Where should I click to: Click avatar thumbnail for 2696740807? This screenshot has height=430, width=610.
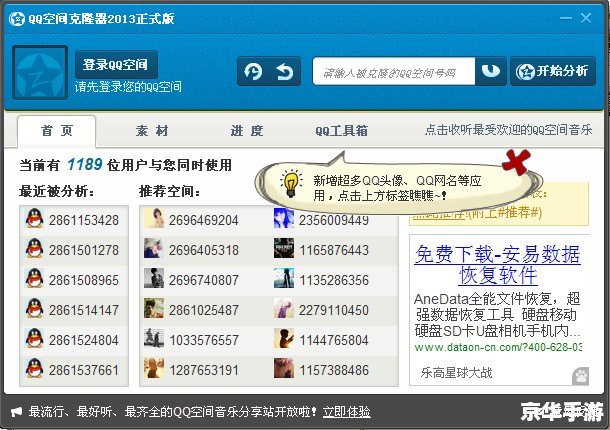[x=154, y=278]
